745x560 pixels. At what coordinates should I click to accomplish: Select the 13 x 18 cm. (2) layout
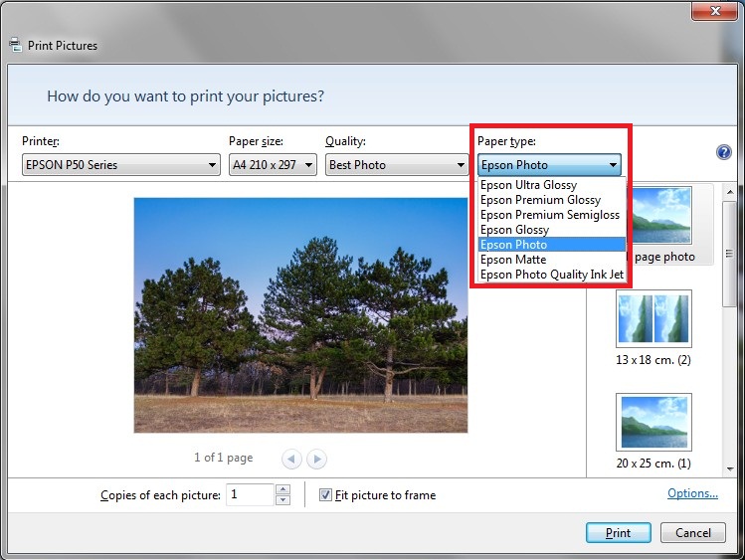point(653,328)
